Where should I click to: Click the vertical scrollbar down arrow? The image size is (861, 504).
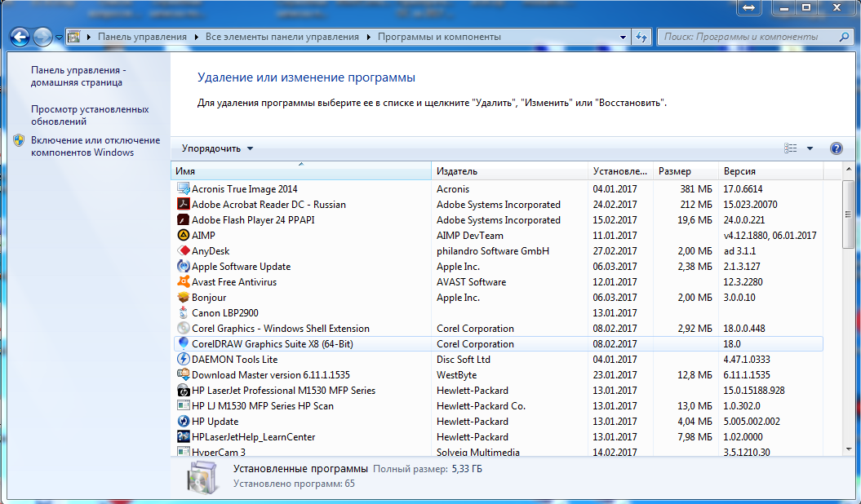coord(849,449)
